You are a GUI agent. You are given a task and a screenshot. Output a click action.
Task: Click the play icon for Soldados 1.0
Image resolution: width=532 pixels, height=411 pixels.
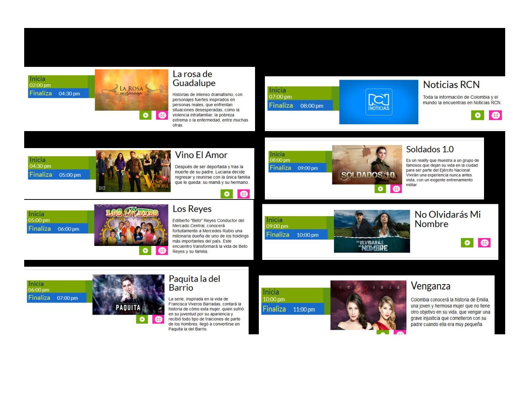point(380,189)
